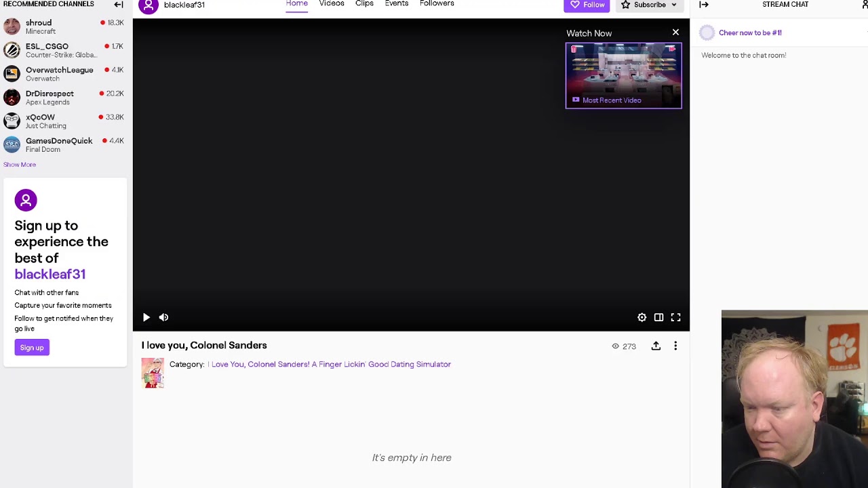Share the stream via upload icon
868x488 pixels.
[656, 346]
